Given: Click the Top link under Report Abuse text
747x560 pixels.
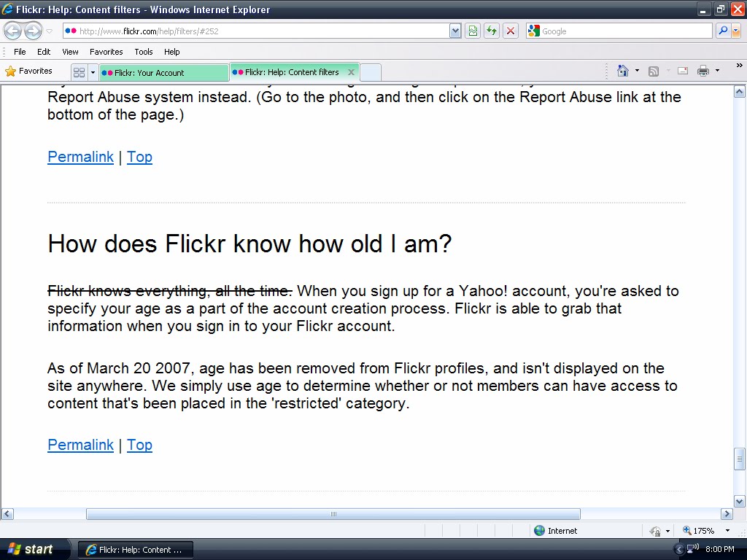Looking at the screenshot, I should (139, 157).
